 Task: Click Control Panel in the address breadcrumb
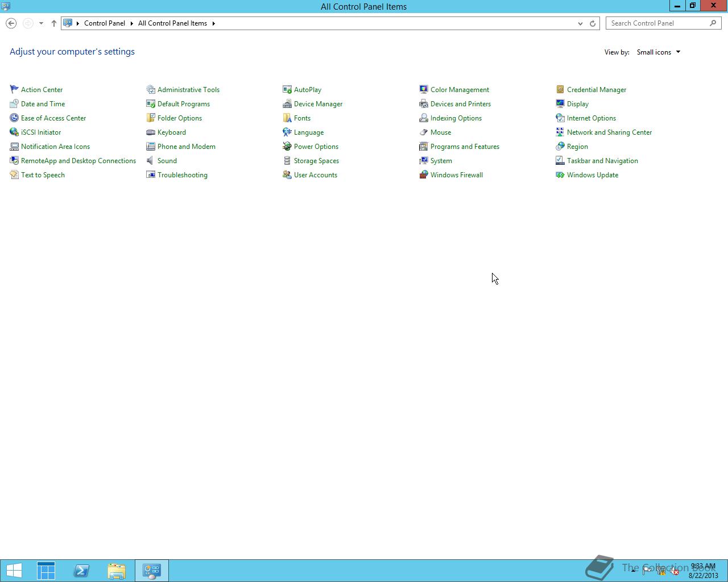click(105, 23)
